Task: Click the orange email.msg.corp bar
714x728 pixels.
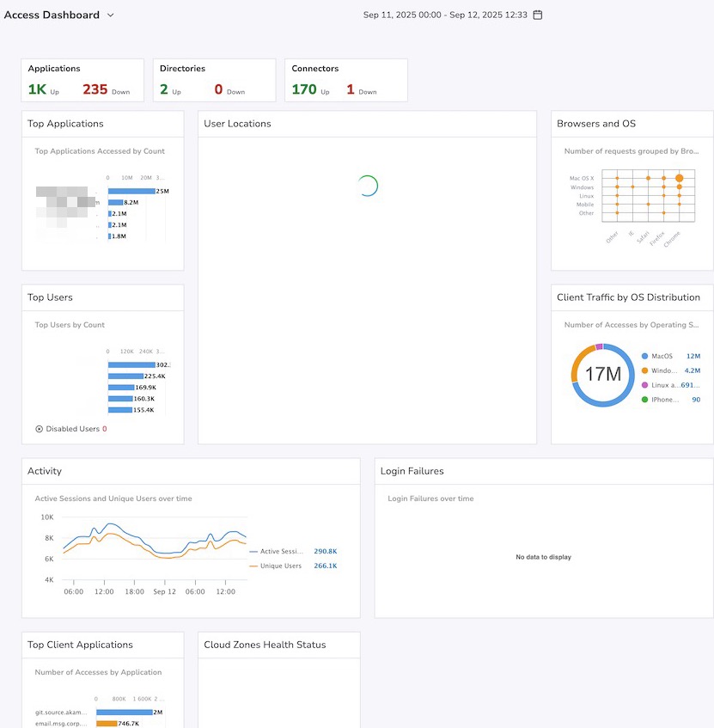Action: pyautogui.click(x=107, y=724)
